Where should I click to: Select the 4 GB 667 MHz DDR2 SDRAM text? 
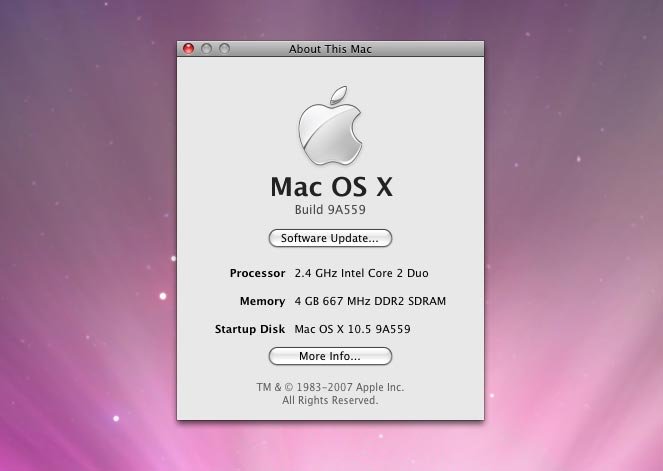[x=369, y=301]
